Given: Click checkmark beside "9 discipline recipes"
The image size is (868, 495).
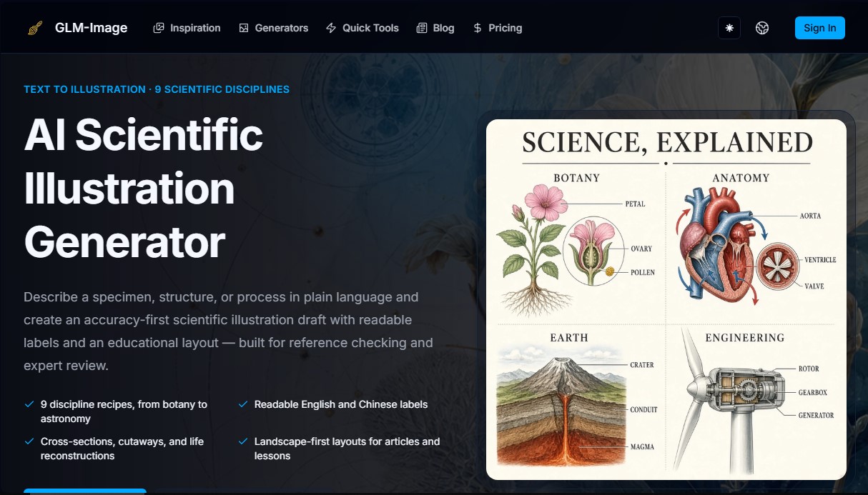Looking at the screenshot, I should (x=29, y=404).
